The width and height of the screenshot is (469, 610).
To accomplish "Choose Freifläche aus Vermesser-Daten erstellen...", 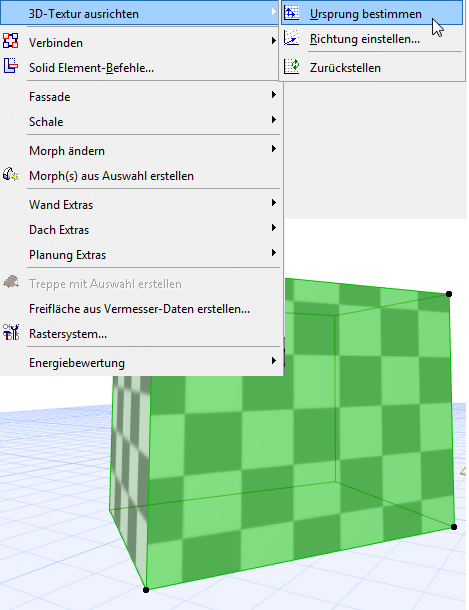I will coord(140,309).
